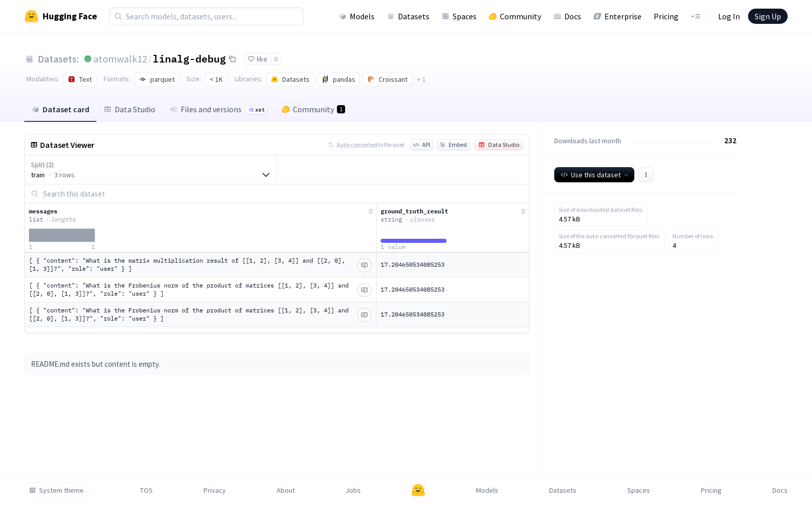
Task: Open Docs in the top navigation
Action: click(567, 16)
